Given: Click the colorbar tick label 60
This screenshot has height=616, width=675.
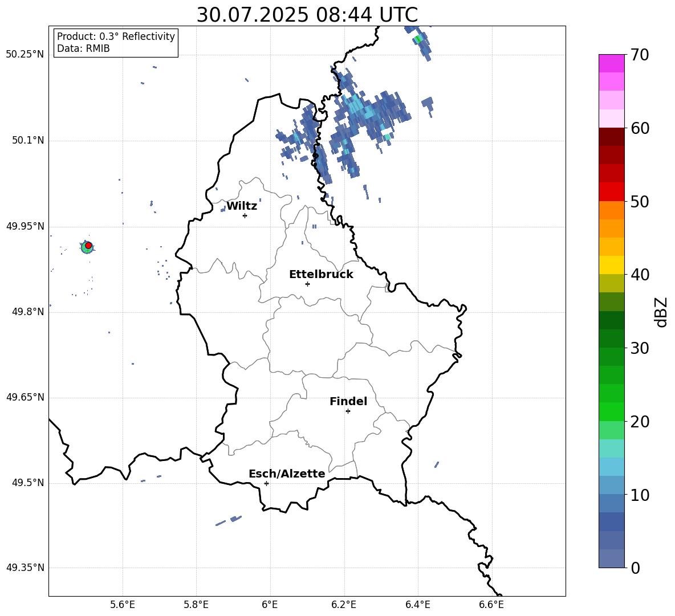Looking at the screenshot, I should [640, 128].
